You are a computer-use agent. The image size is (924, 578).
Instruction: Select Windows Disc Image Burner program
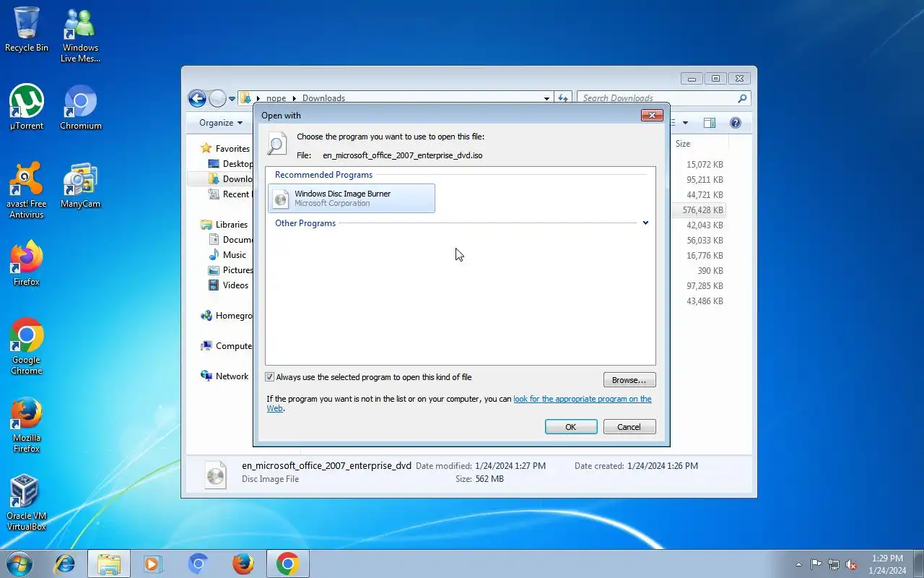coord(352,198)
